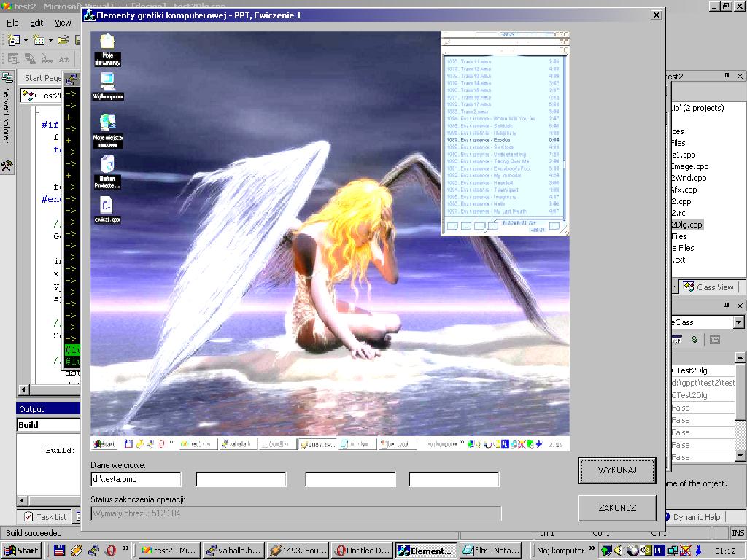Screen dimensions: 747x560
Task: Click the save disk quick launch icon
Action: 60,551
